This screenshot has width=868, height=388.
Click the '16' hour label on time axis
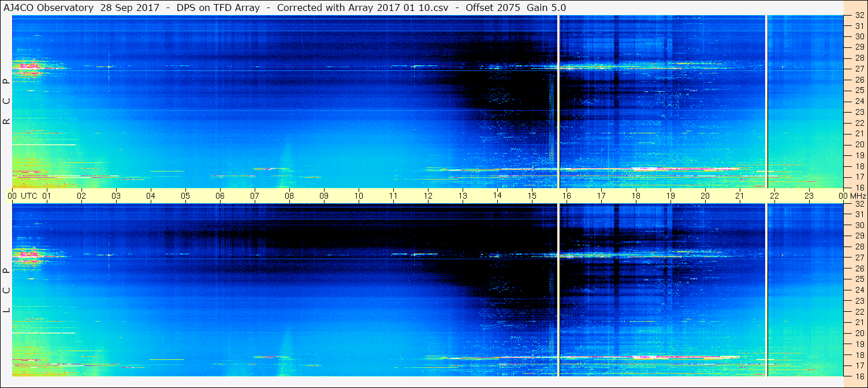[x=567, y=196]
